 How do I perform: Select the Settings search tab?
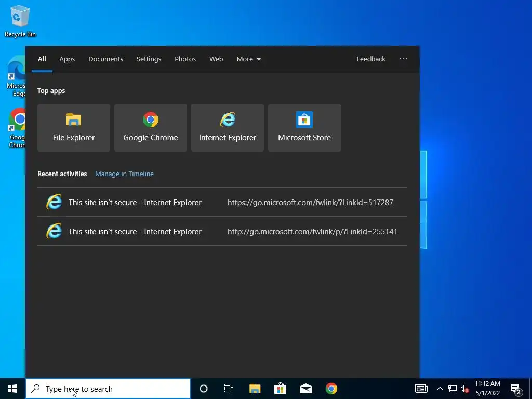pos(149,59)
